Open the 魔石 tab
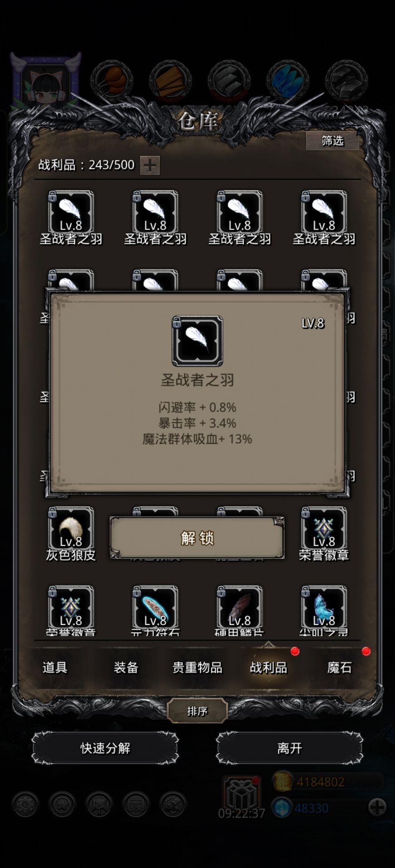 tap(339, 667)
